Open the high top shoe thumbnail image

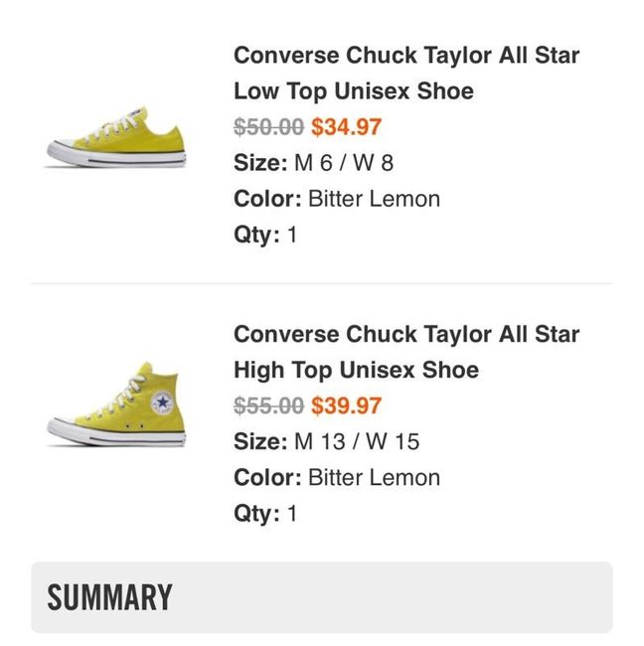[116, 405]
